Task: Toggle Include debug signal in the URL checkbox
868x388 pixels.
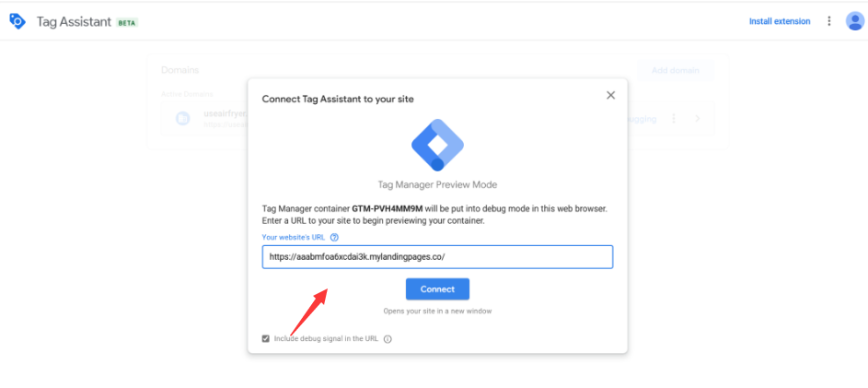Action: pos(266,339)
